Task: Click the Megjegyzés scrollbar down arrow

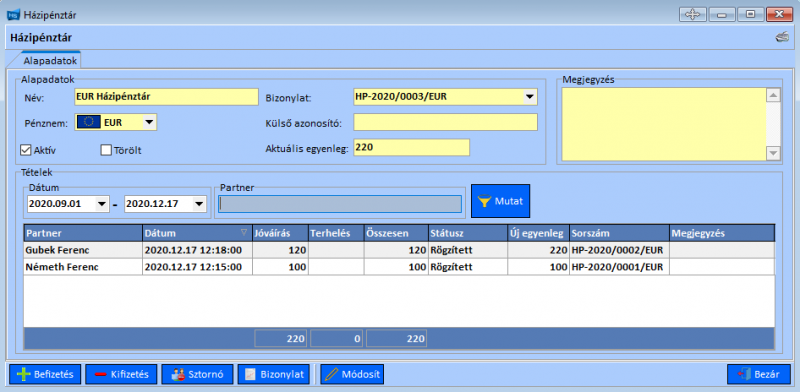Action: click(x=773, y=153)
